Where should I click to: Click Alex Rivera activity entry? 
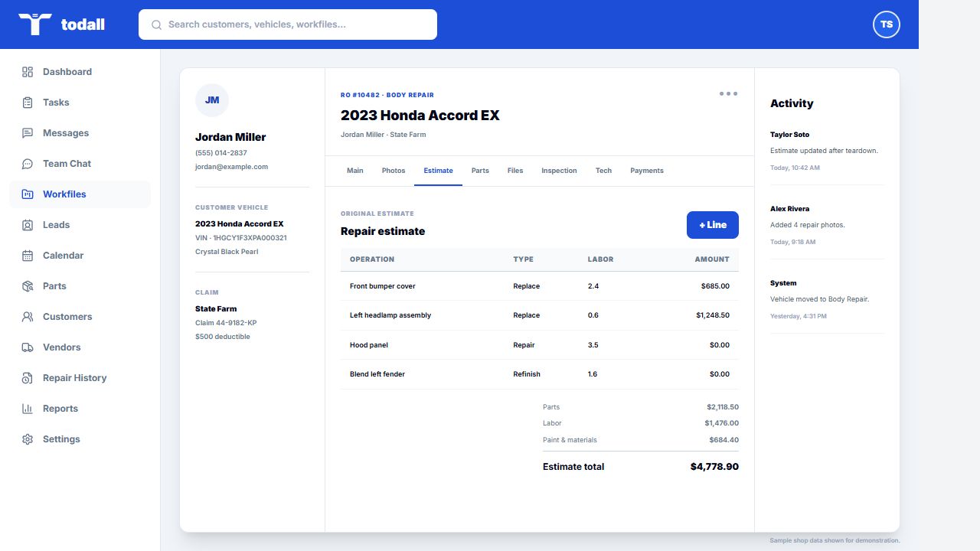click(x=827, y=225)
